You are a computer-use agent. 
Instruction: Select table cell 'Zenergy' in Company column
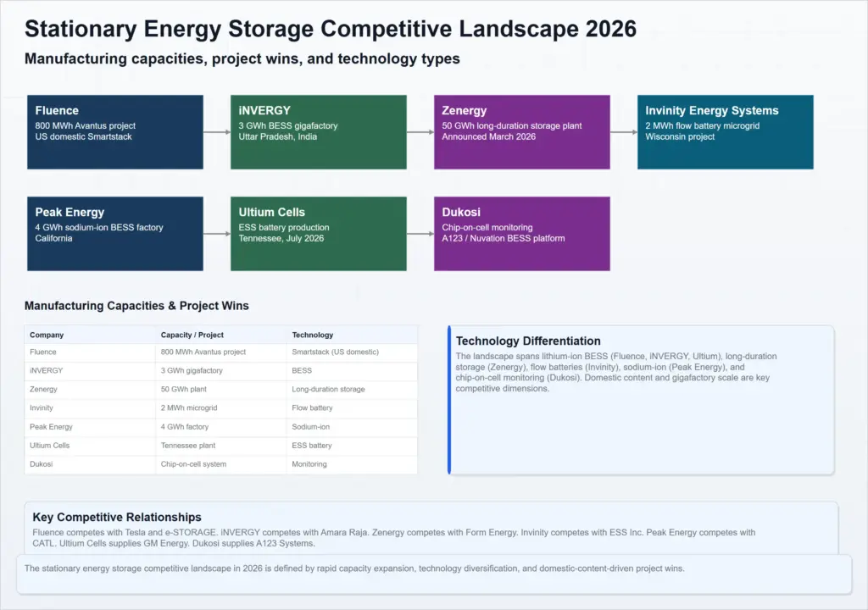pos(90,390)
